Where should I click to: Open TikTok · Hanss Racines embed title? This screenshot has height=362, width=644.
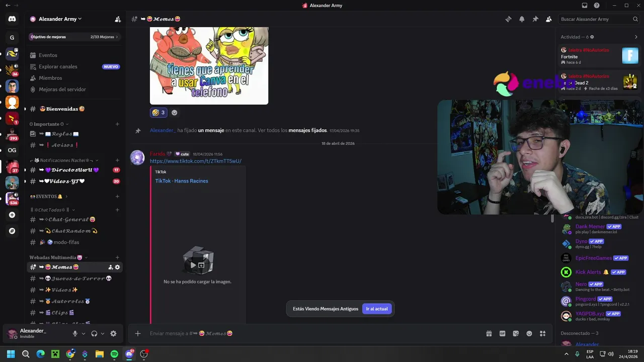pyautogui.click(x=182, y=181)
